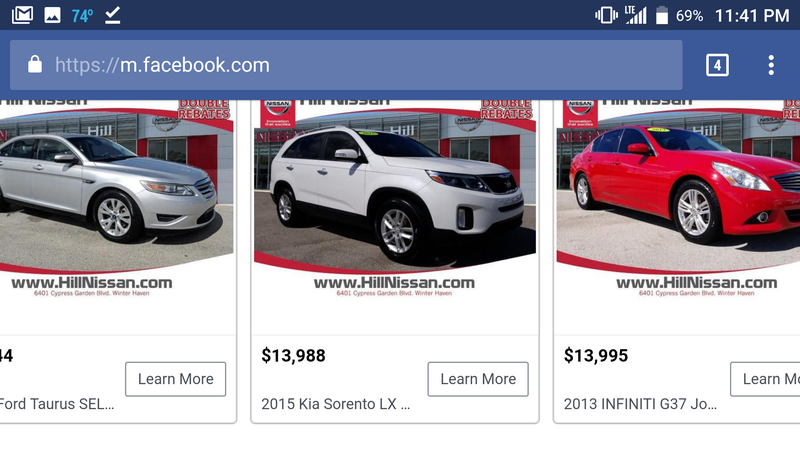Tap the checkmark task notification icon
Image resolution: width=800 pixels, height=450 pixels.
point(112,15)
